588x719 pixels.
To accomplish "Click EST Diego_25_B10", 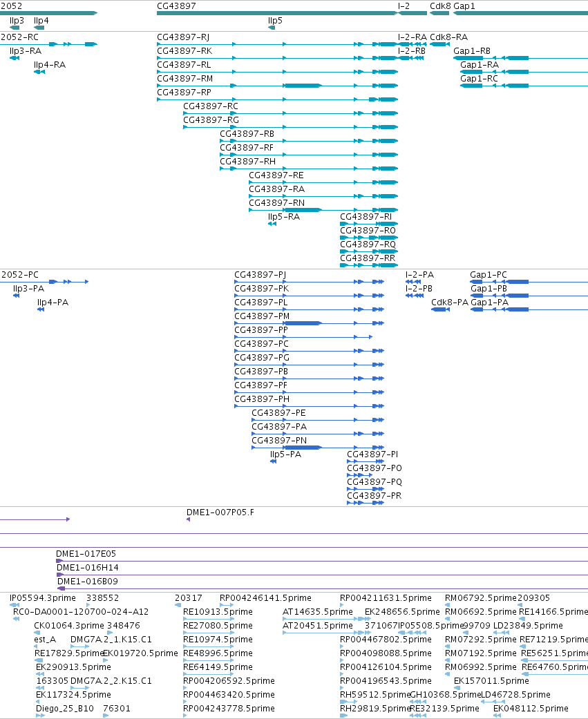I will coord(65,709).
